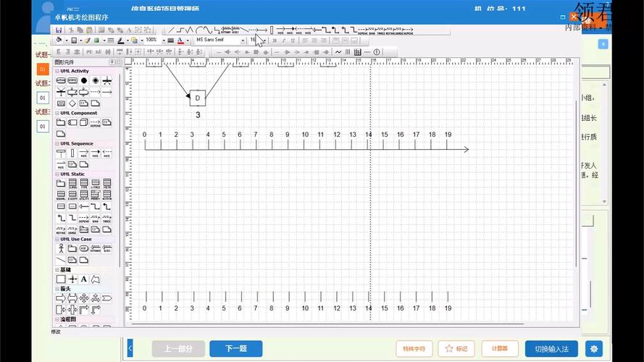Select the four-way arrow shape
The height and width of the screenshot is (362, 644).
tap(84, 298)
